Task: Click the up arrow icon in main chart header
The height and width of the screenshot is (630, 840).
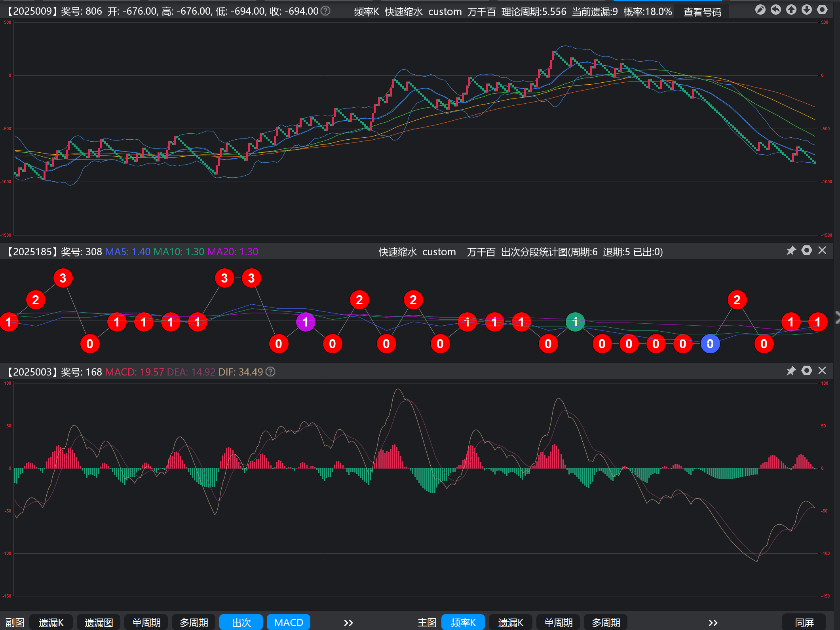Action: pyautogui.click(x=791, y=10)
